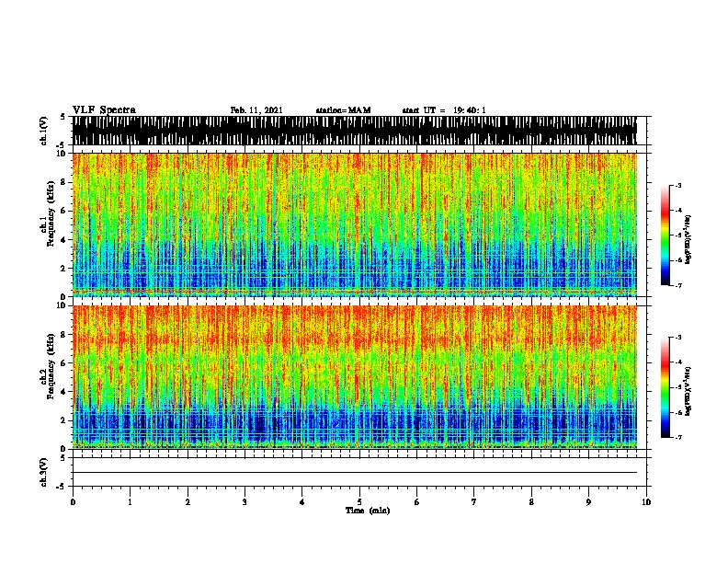Screen dimensions: 728x563
Task: Click the "VLF Spectra" title text
Action: coord(104,110)
